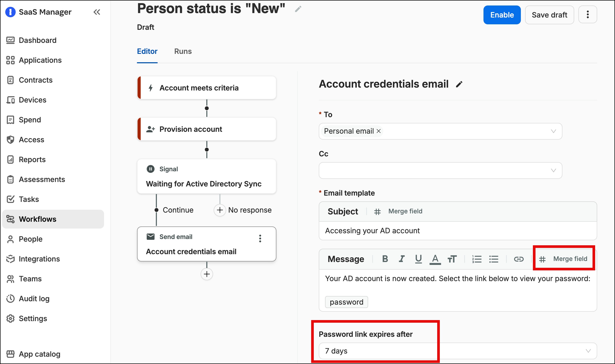This screenshot has width=615, height=364.
Task: Edit workflow title with pencil icon
Action: pyautogui.click(x=298, y=9)
